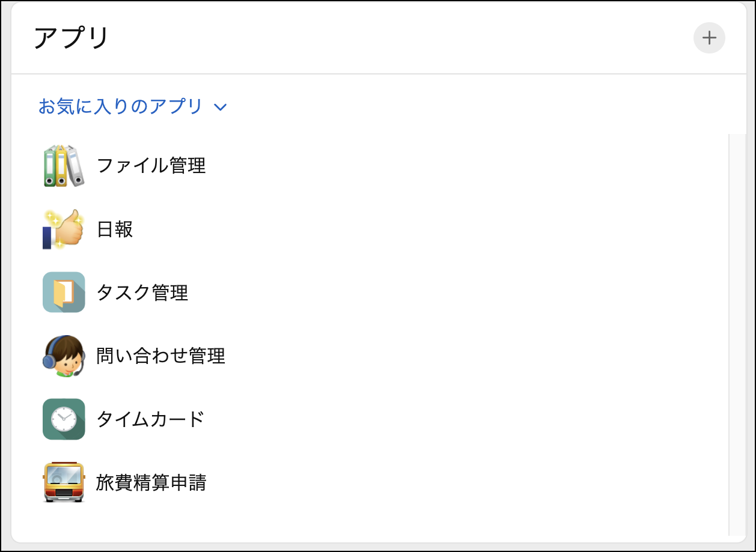Open the ファイル管理 app via its binder icon
Screen dimensions: 756x552
(63, 166)
